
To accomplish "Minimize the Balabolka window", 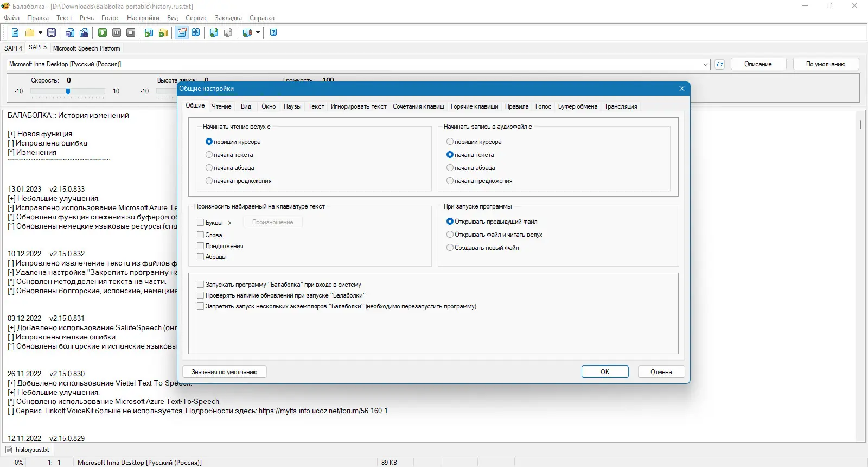I will tap(805, 6).
